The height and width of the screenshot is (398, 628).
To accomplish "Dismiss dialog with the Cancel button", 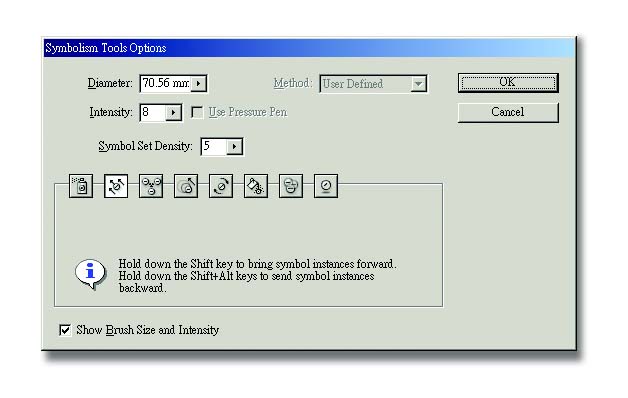I will pyautogui.click(x=508, y=112).
